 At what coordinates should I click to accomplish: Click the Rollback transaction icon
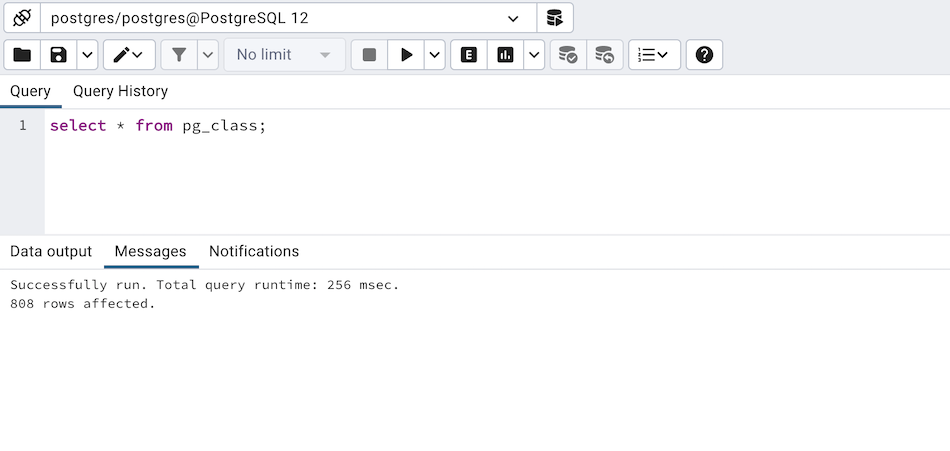click(x=604, y=55)
